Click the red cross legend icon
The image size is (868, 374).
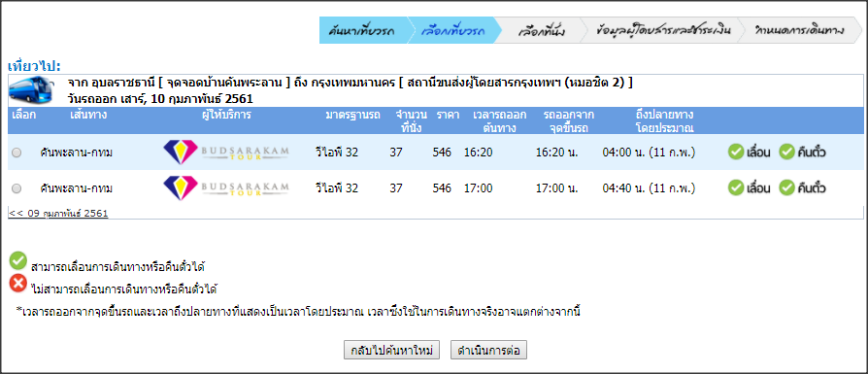click(x=18, y=283)
